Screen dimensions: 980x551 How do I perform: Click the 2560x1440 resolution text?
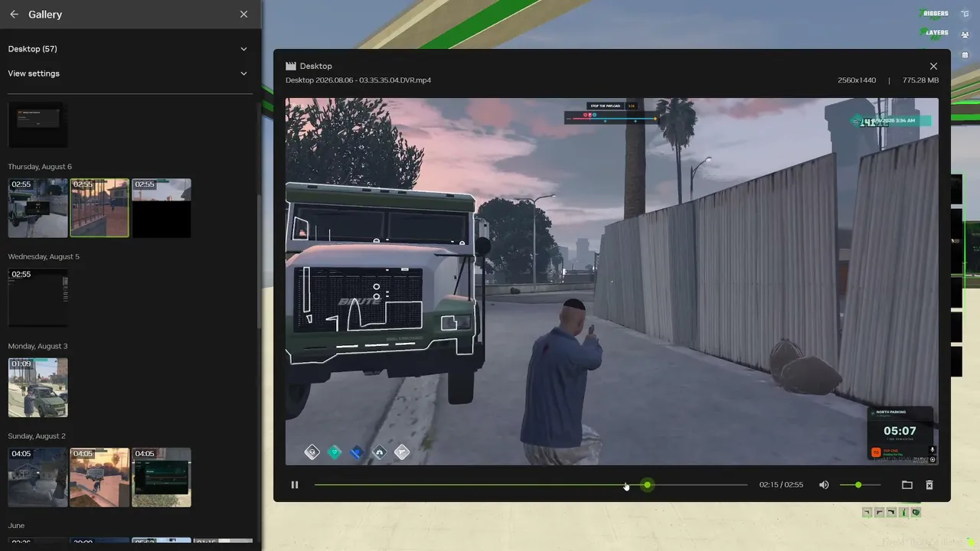857,80
